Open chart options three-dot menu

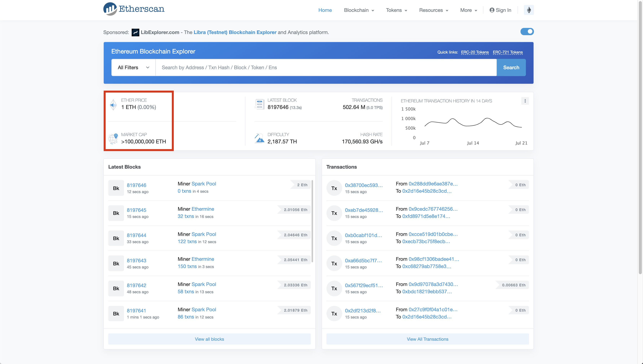click(x=525, y=101)
